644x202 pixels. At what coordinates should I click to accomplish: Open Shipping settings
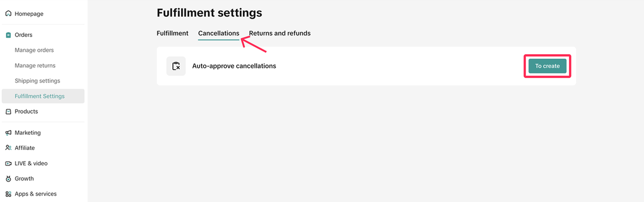(x=37, y=81)
